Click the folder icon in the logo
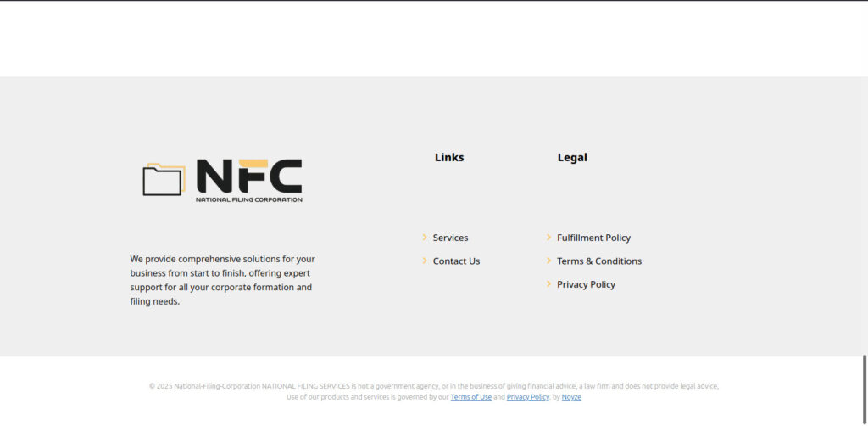The image size is (868, 426). tap(164, 180)
